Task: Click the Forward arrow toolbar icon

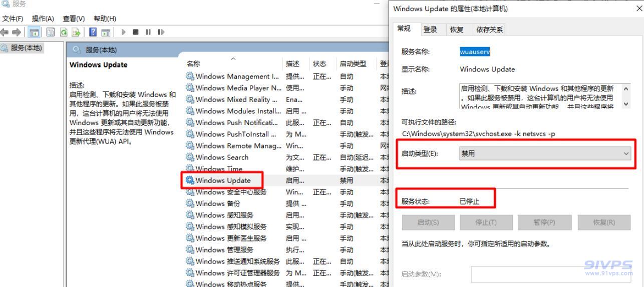Action: click(x=17, y=32)
